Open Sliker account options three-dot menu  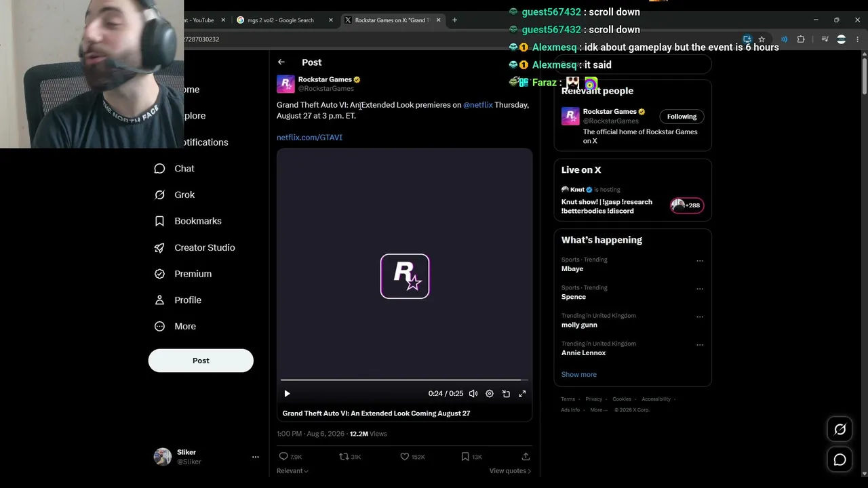(x=256, y=457)
